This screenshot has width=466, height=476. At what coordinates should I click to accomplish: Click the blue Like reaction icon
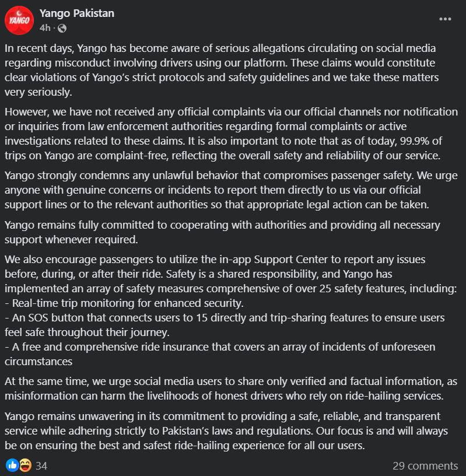pyautogui.click(x=12, y=465)
